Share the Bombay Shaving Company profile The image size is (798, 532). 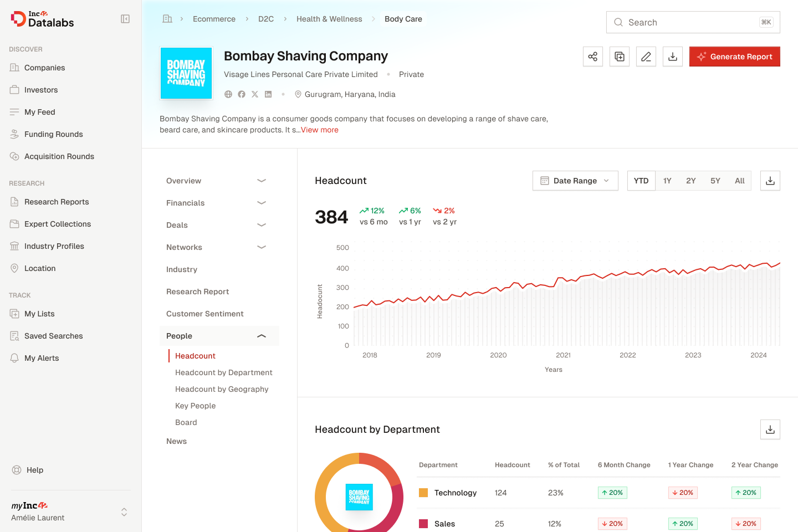click(593, 57)
